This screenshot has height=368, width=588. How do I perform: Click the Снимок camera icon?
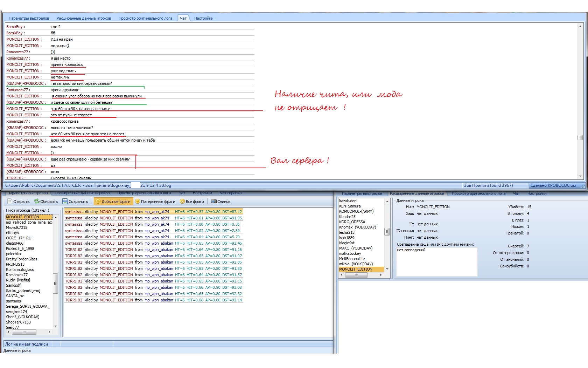click(213, 202)
